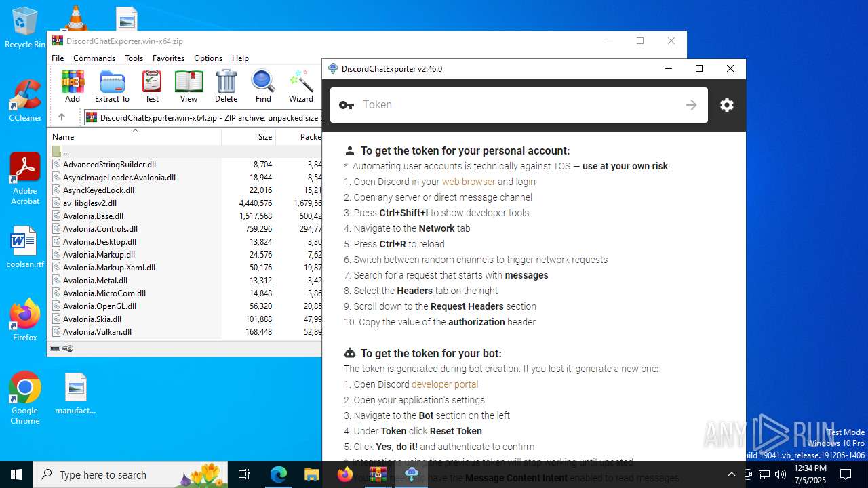Select Avalonia.Desktop.dll file
Image resolution: width=868 pixels, height=488 pixels.
point(184,241)
